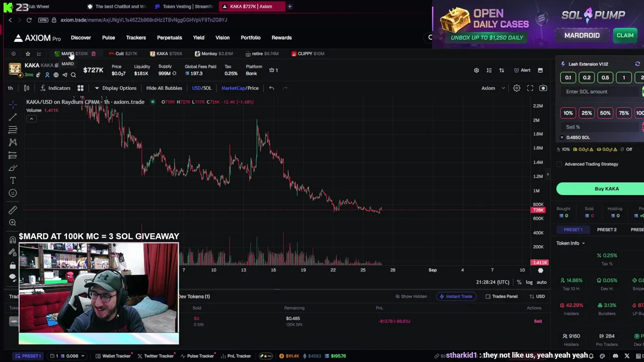This screenshot has height=362, width=644.
Task: Click the CLAIM button in the banner
Action: click(x=625, y=35)
